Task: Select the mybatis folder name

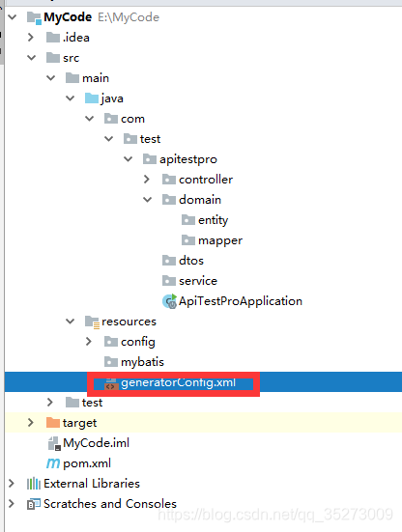Action: pos(142,362)
